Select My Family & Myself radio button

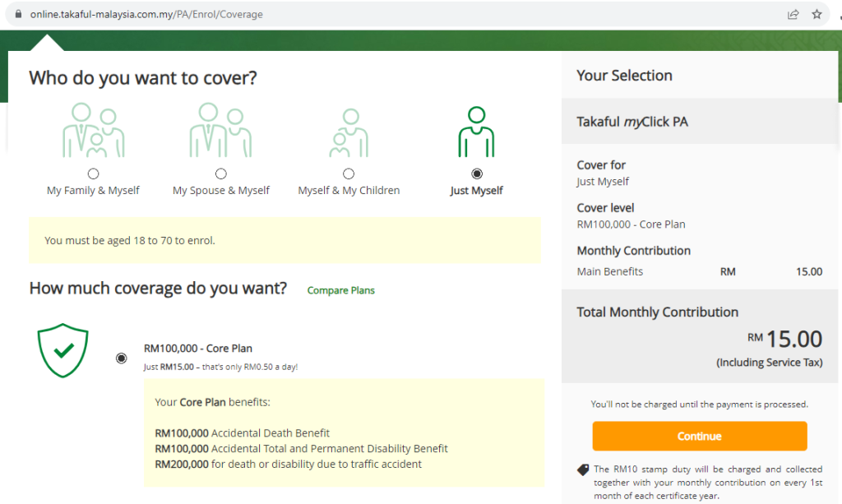(94, 174)
